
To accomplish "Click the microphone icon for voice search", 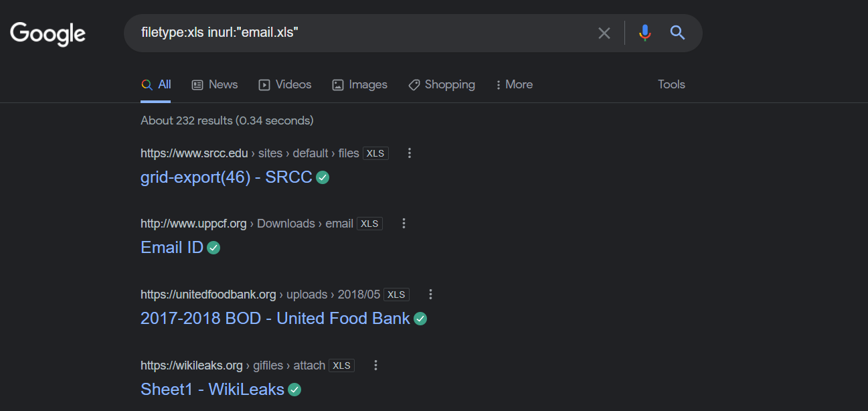I will pyautogui.click(x=644, y=32).
